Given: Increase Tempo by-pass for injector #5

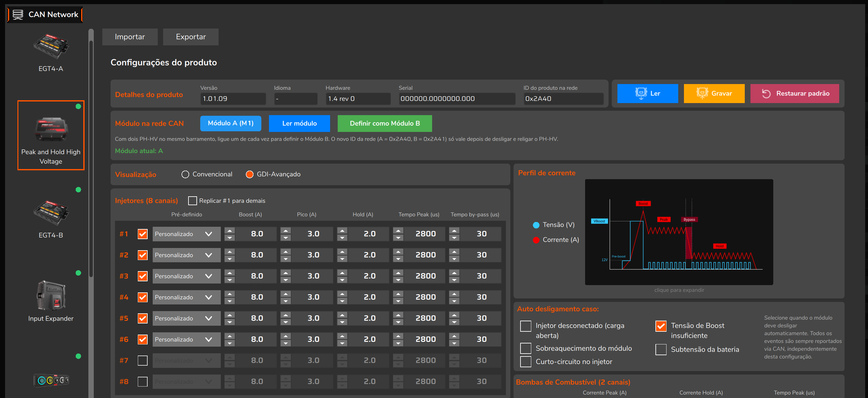Looking at the screenshot, I should point(454,315).
